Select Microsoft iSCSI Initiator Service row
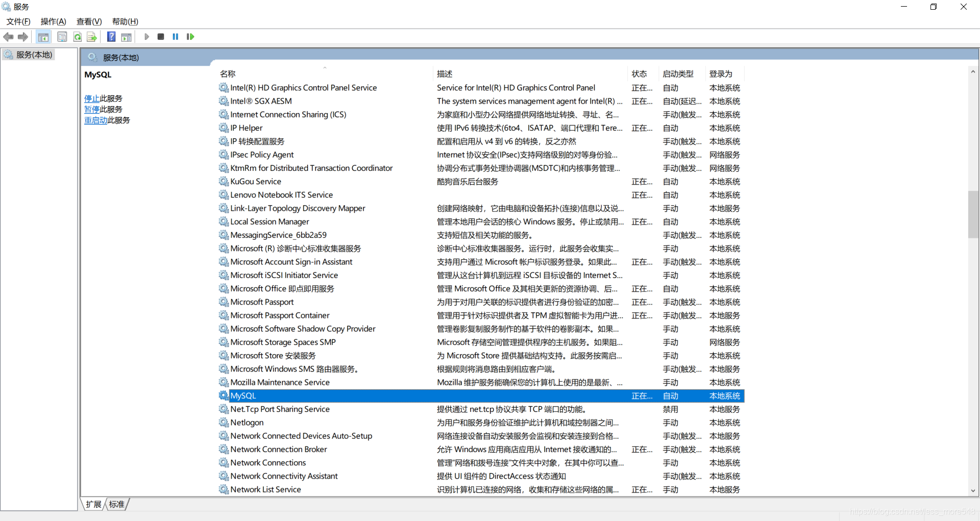This screenshot has height=521, width=980. coord(481,275)
